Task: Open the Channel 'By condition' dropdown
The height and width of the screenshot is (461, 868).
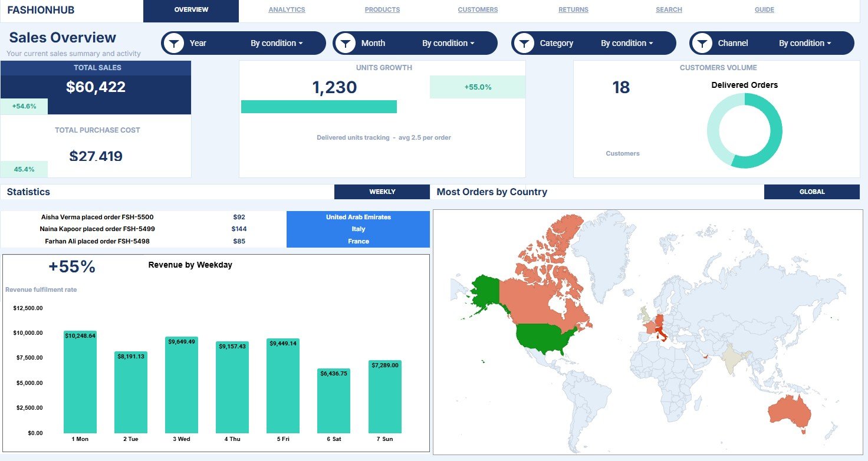Action: click(x=805, y=43)
